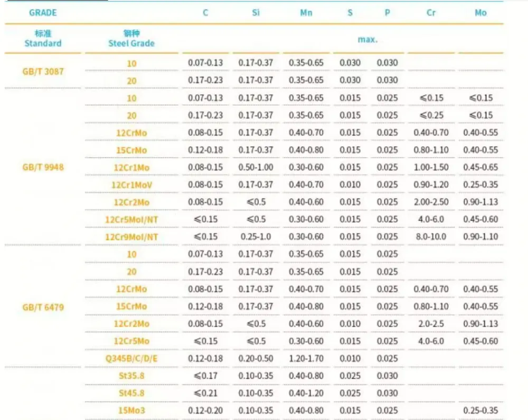Click the Steel Grade header
The image size is (528, 420).
pos(131,43)
